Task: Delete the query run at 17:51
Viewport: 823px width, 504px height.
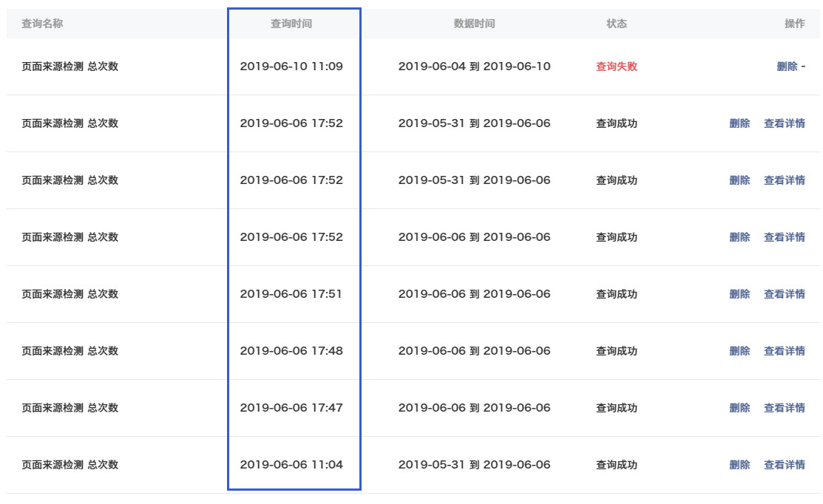Action: (x=739, y=294)
